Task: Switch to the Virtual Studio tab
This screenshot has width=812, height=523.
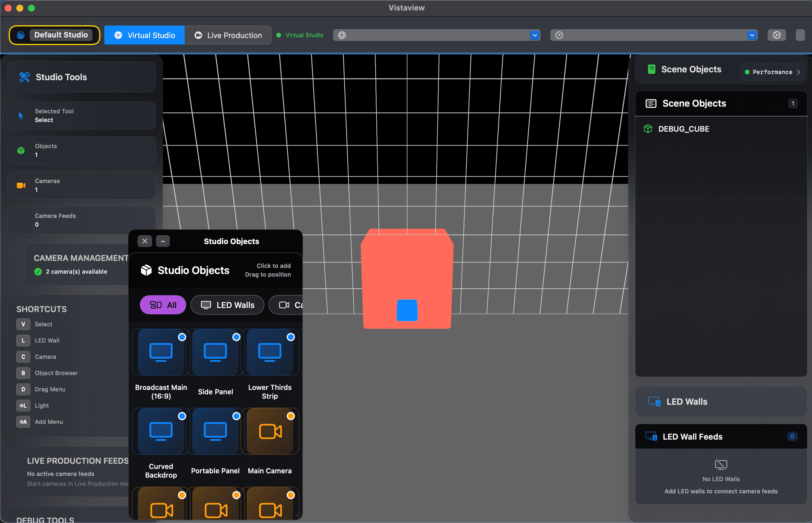Action: point(145,35)
